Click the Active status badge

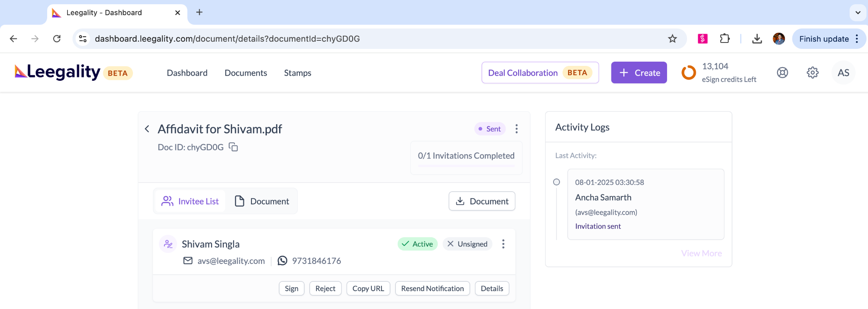418,244
